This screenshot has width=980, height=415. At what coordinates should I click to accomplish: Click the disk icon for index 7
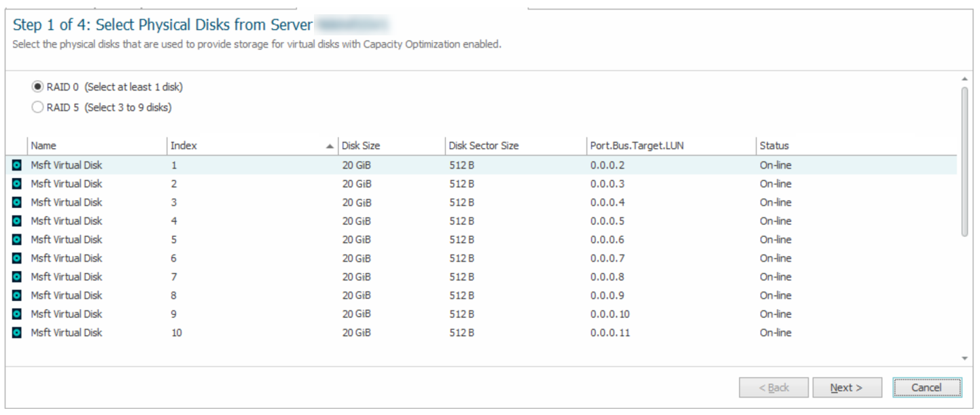point(17,277)
